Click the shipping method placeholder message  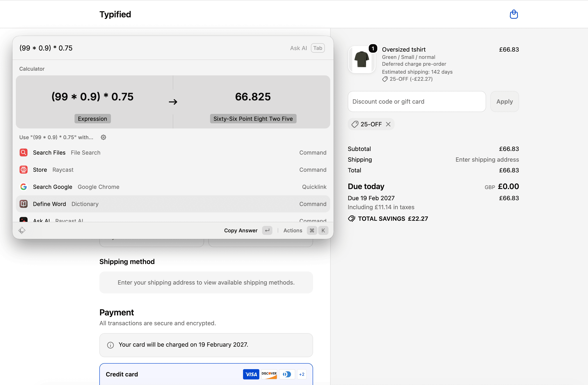(206, 282)
